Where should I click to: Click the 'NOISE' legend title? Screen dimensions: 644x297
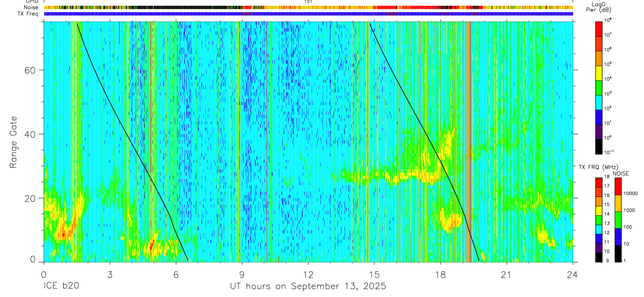(x=621, y=173)
